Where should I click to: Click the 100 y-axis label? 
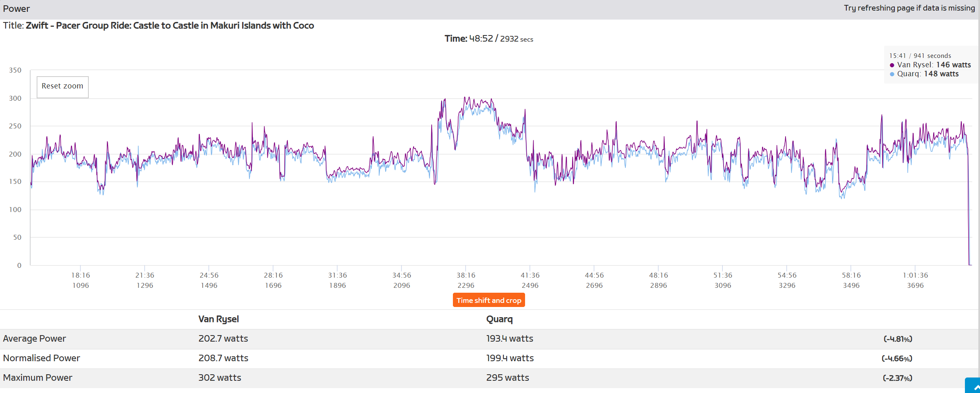coord(15,210)
